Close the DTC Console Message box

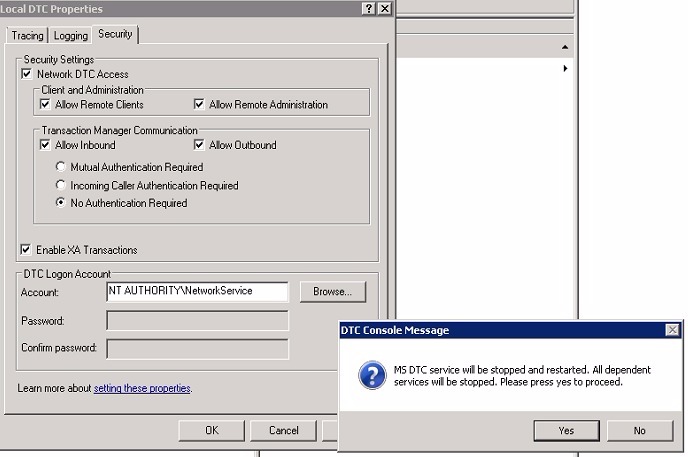(672, 330)
